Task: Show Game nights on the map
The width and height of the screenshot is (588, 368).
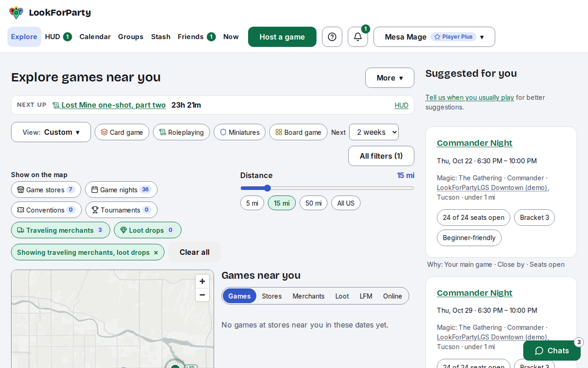Action: (x=121, y=190)
